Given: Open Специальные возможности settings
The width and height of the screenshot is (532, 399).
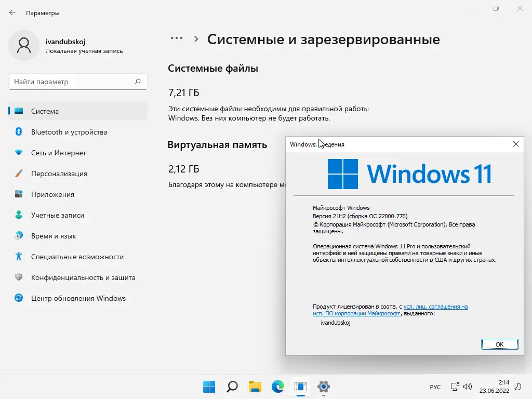Looking at the screenshot, I should tap(78, 257).
